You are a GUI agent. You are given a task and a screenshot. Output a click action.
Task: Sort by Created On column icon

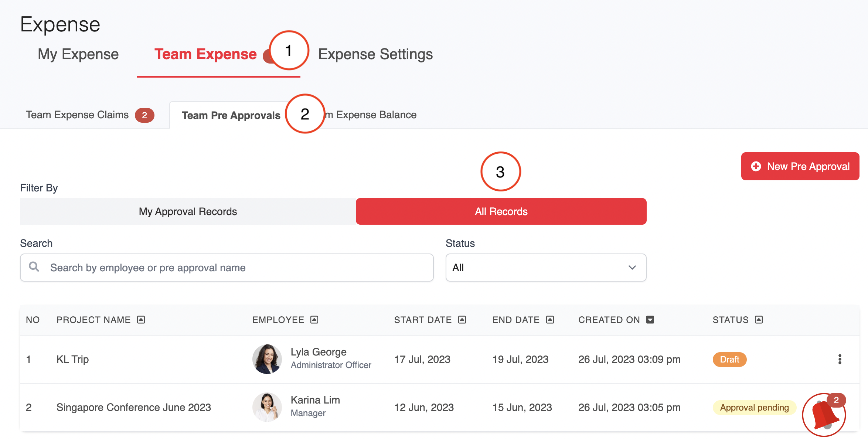[x=650, y=320]
